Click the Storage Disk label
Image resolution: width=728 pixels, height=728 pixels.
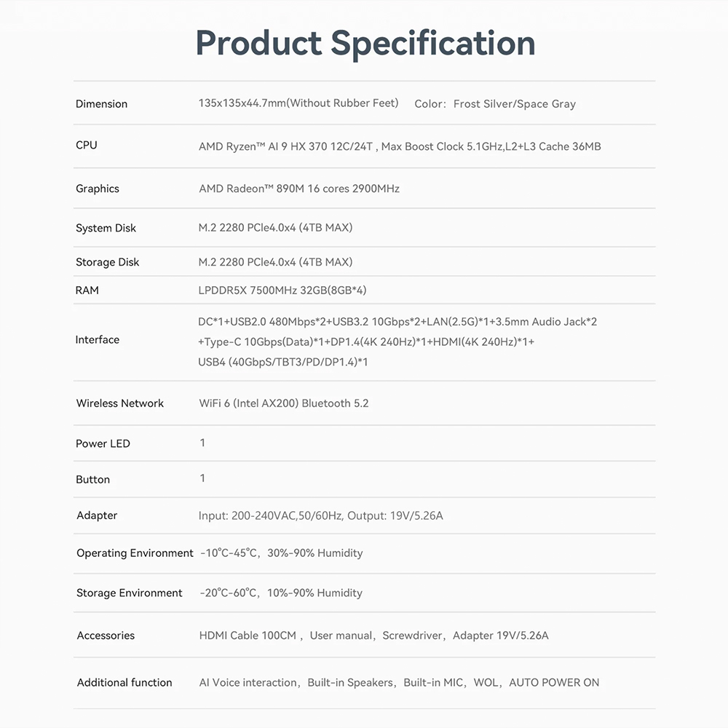[x=107, y=262]
